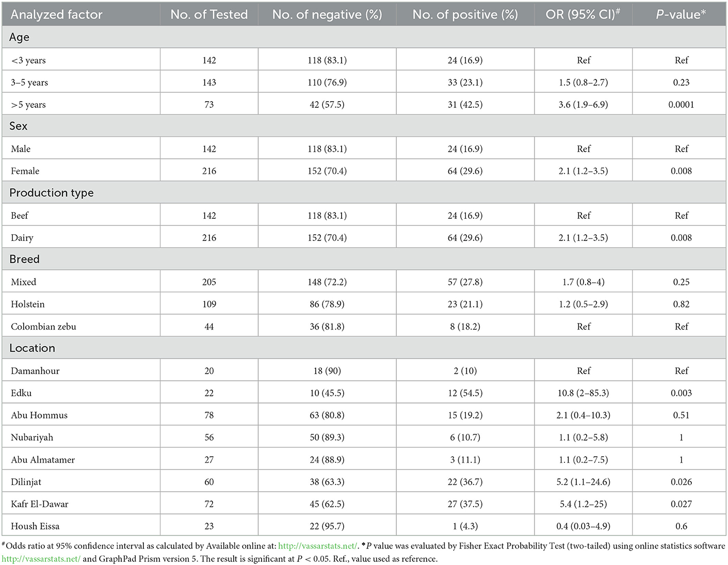Select '8 (18.2)' in Colombian zebu row
This screenshot has height=565, width=728.
point(465,327)
